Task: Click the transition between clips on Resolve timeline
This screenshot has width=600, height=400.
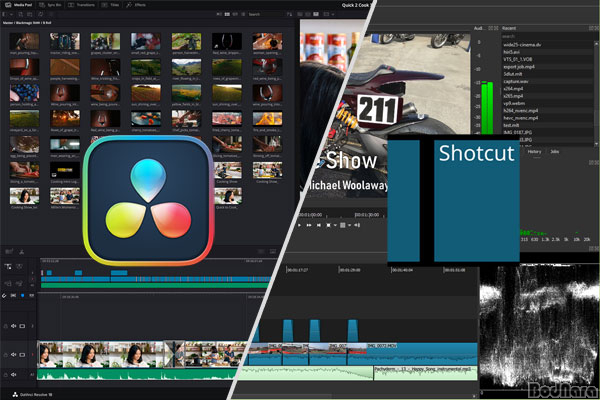Action: (174, 354)
